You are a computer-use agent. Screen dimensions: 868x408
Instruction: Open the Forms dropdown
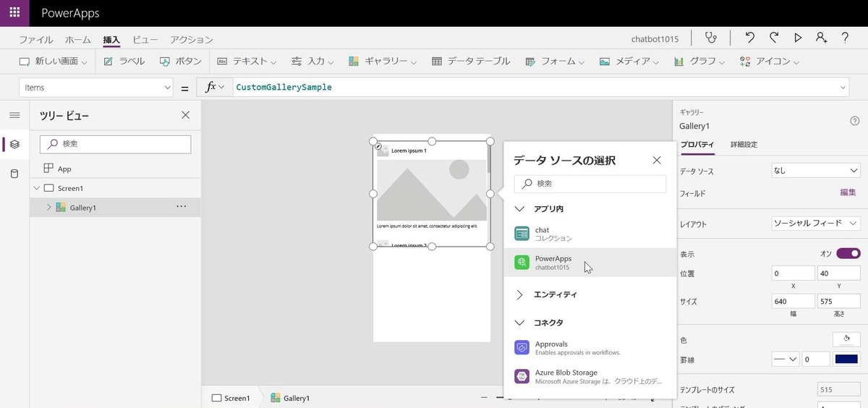pyautogui.click(x=556, y=61)
